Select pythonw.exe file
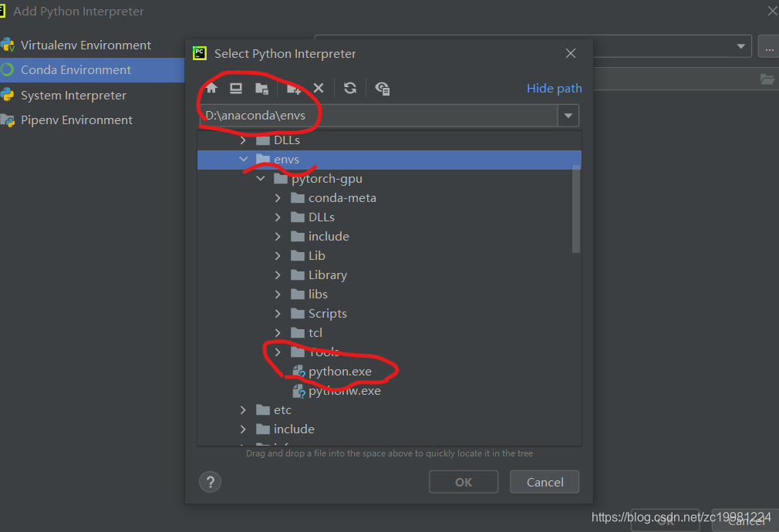Screen dimensions: 779x532 tap(344, 391)
